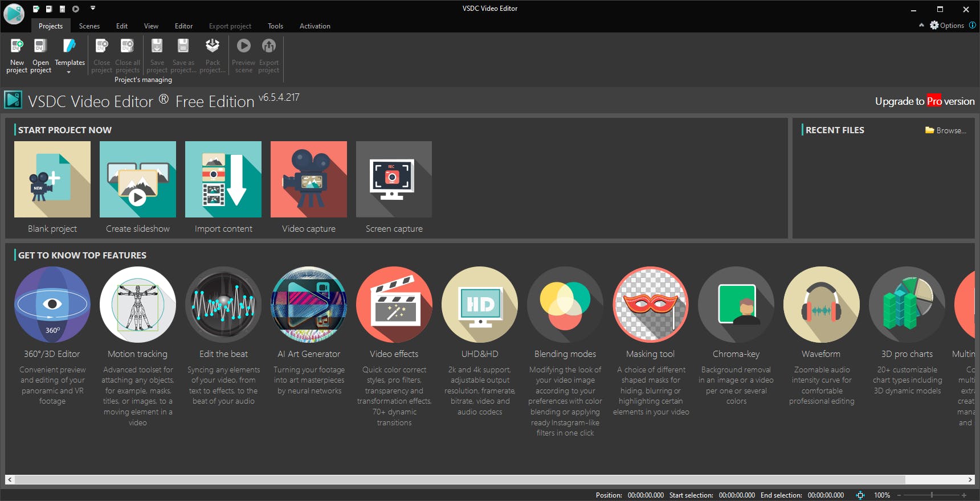Viewport: 980px width, 501px height.
Task: Click the VSDC application logo button
Action: pyautogui.click(x=14, y=14)
